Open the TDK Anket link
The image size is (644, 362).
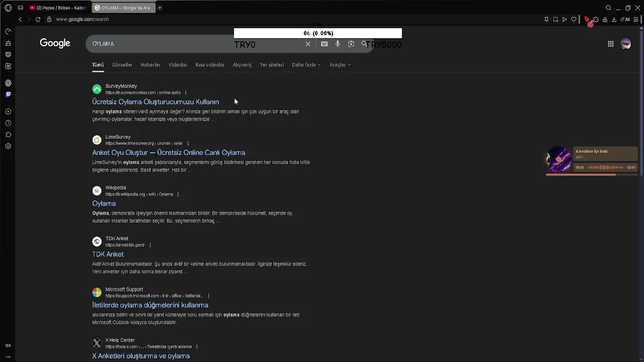pyautogui.click(x=108, y=254)
